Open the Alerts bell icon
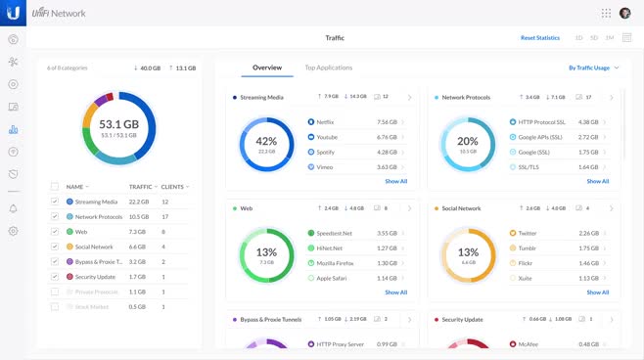644x360 pixels. (x=13, y=208)
